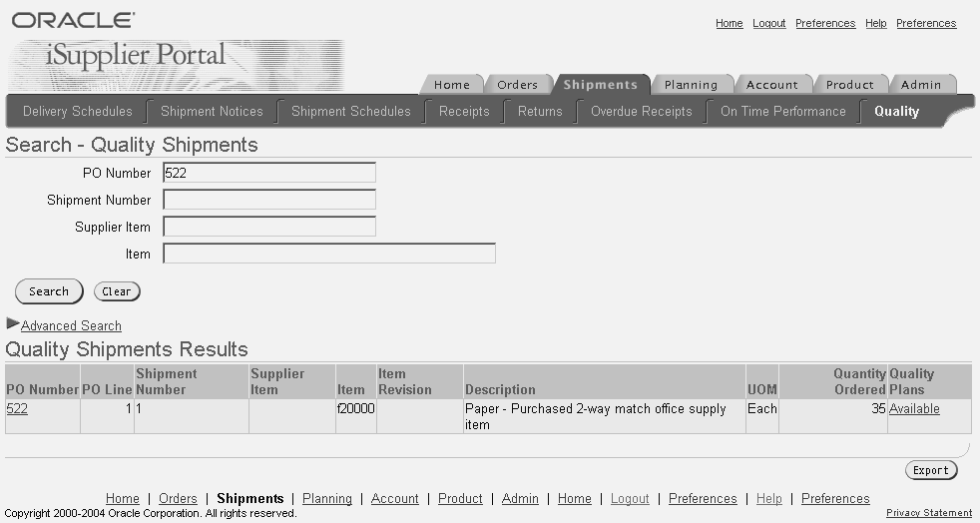980x523 pixels.
Task: Select the Quality subtab
Action: pyautogui.click(x=896, y=111)
